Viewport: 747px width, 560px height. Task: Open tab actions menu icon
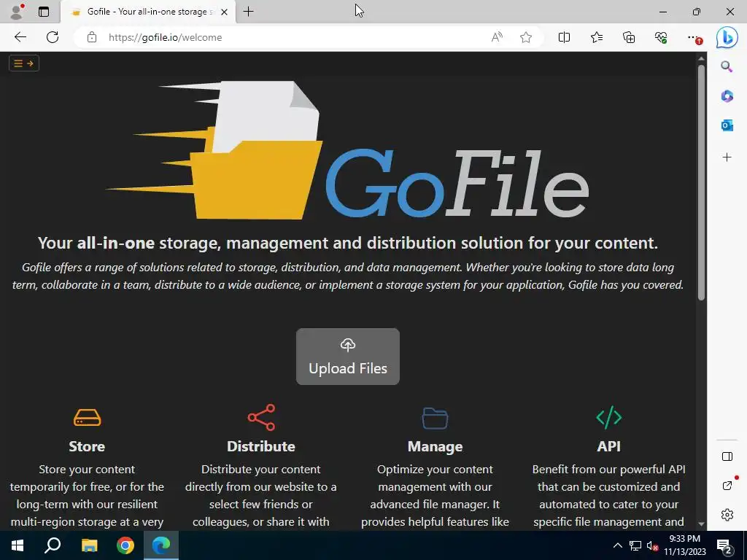44,12
